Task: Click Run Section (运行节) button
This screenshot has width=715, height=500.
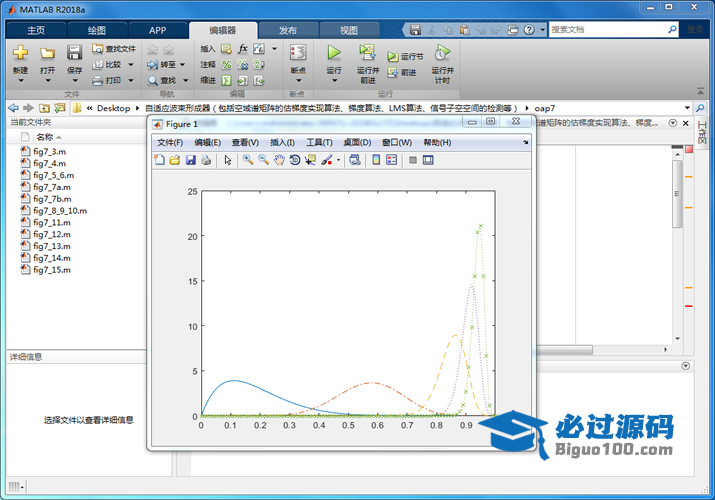Action: coord(405,57)
